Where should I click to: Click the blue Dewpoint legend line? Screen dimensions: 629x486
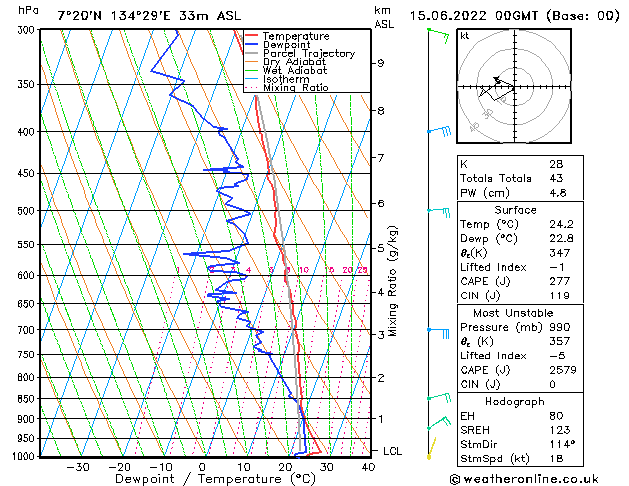(251, 45)
